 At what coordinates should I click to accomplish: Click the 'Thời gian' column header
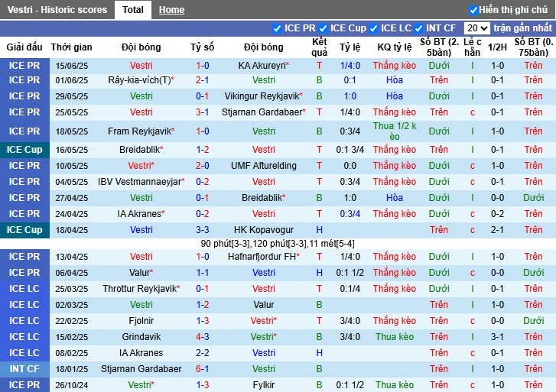click(71, 47)
